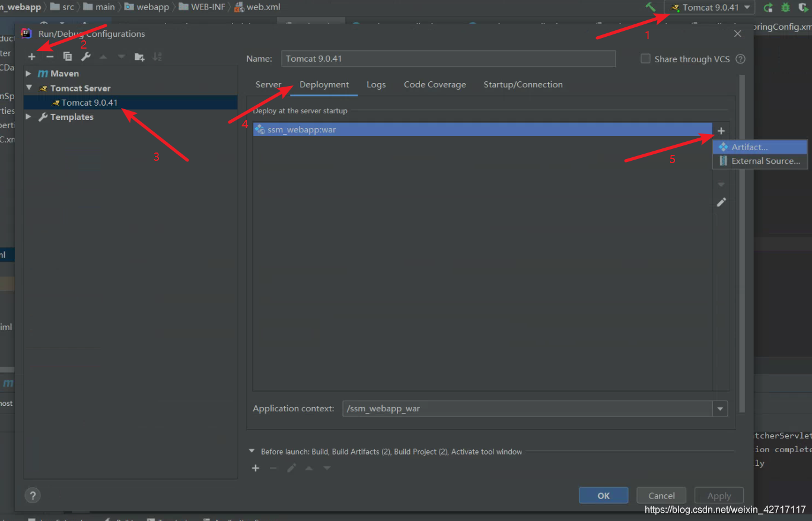
Task: Click the sort configurations alphabetically icon
Action: [157, 57]
